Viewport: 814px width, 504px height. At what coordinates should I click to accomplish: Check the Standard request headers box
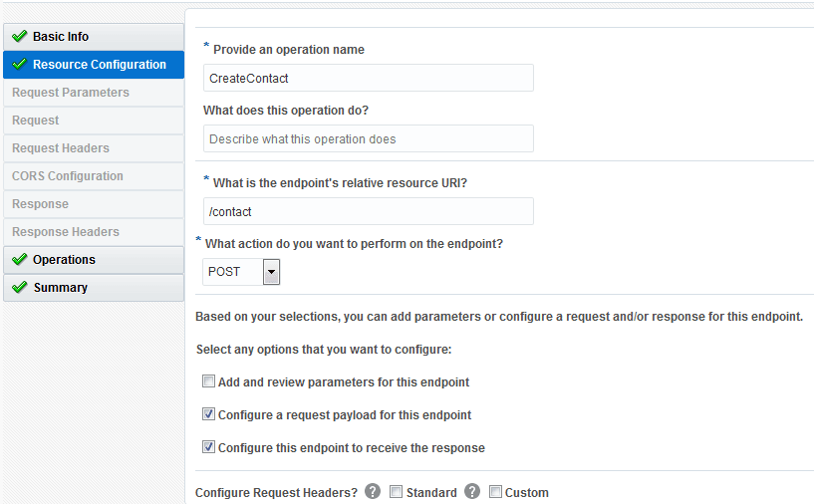click(x=396, y=492)
